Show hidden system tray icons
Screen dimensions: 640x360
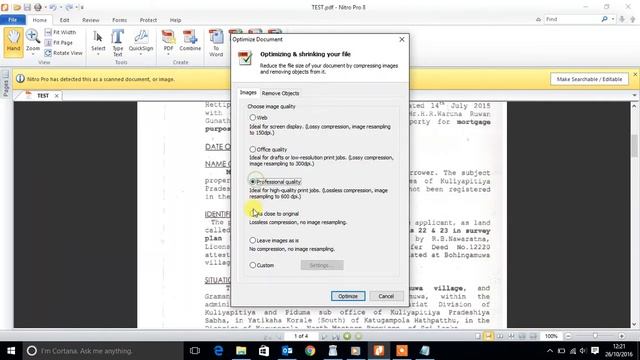point(549,351)
